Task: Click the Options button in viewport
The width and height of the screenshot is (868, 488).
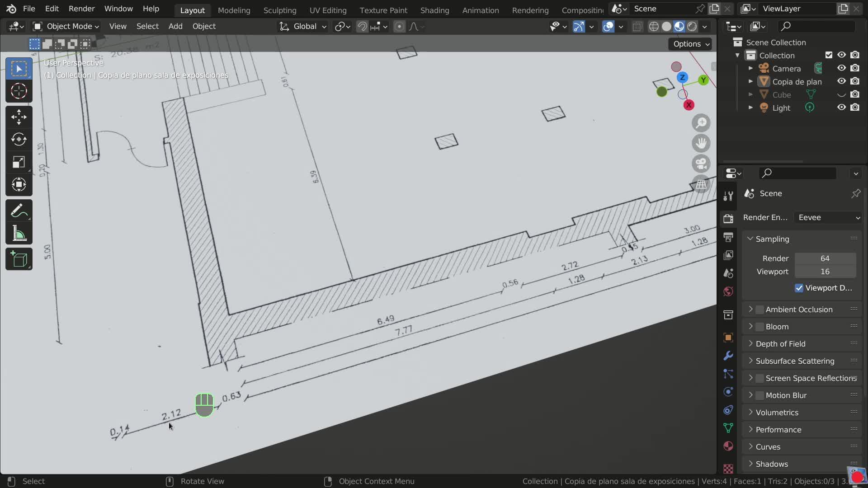Action: tap(690, 44)
